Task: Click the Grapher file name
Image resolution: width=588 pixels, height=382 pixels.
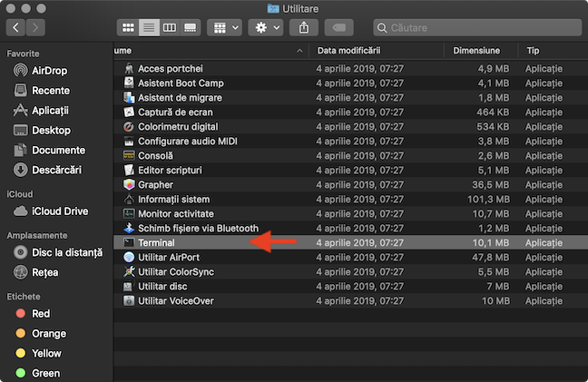Action: (x=156, y=185)
